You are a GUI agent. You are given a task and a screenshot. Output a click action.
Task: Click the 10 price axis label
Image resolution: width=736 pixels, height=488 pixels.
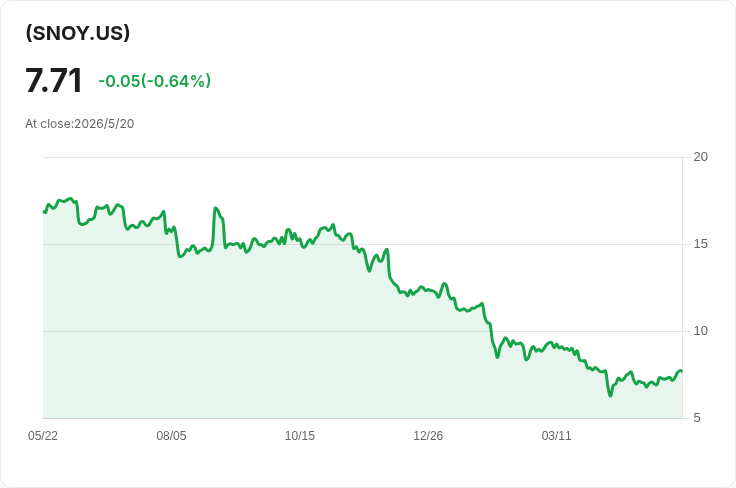point(700,331)
